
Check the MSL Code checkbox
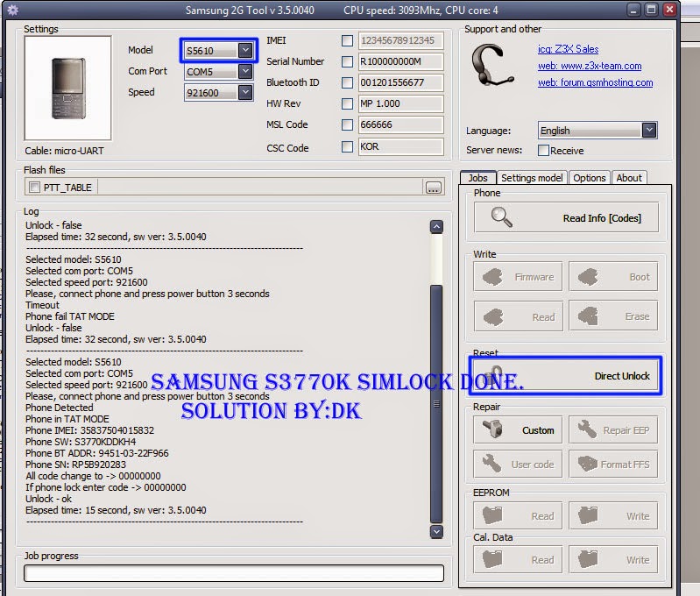347,124
